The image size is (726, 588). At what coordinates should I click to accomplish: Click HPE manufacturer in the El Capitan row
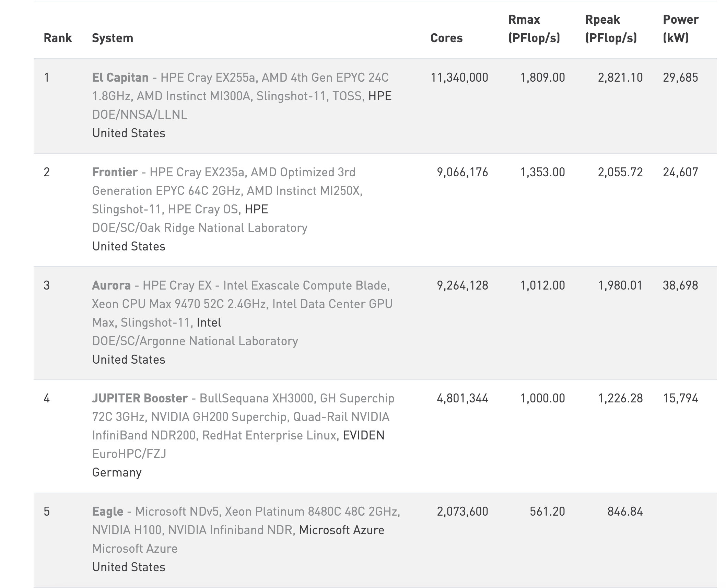[380, 96]
